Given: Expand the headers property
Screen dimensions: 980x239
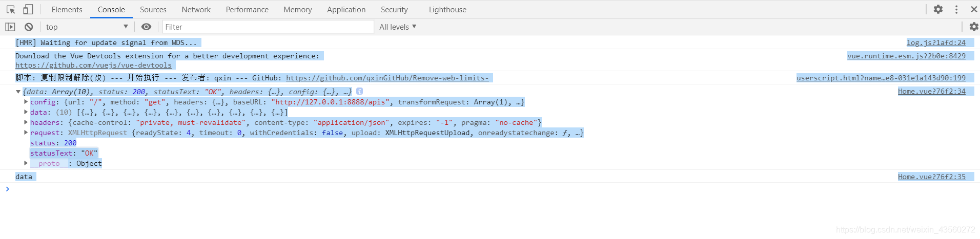Looking at the screenshot, I should pos(26,122).
